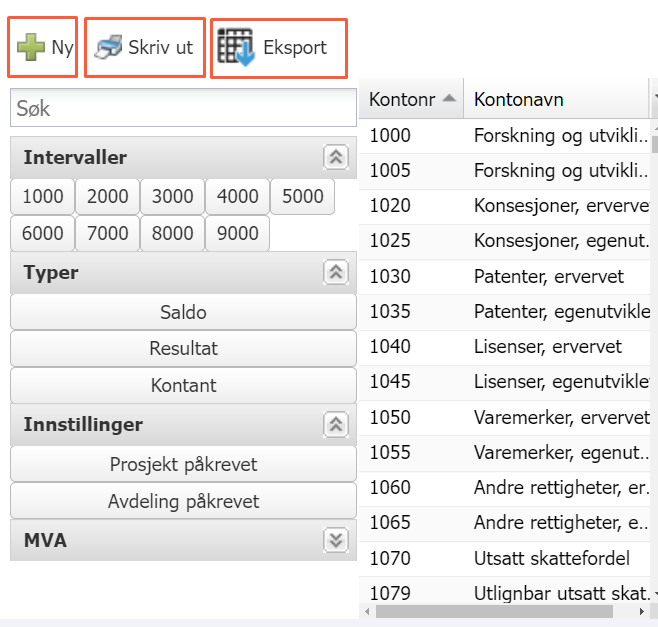Click the horizontal scrollbar right arrow
The height and width of the screenshot is (627, 658).
(x=639, y=611)
